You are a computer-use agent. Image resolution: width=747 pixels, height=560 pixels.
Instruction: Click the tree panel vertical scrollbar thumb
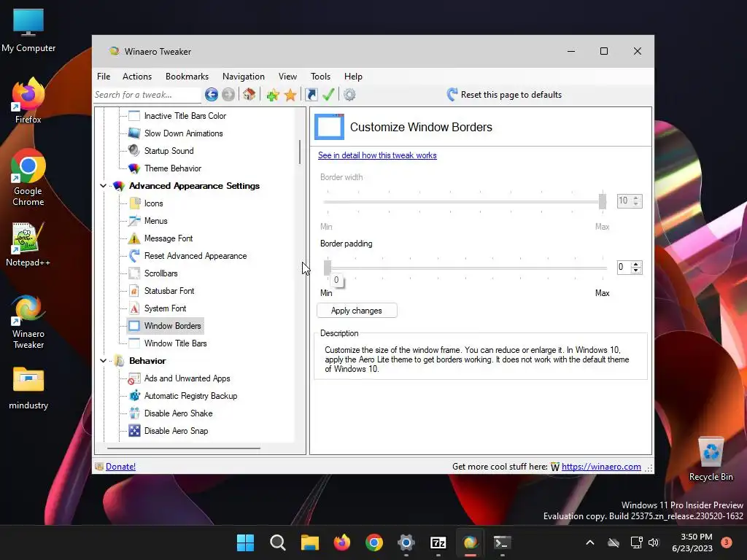(300, 152)
